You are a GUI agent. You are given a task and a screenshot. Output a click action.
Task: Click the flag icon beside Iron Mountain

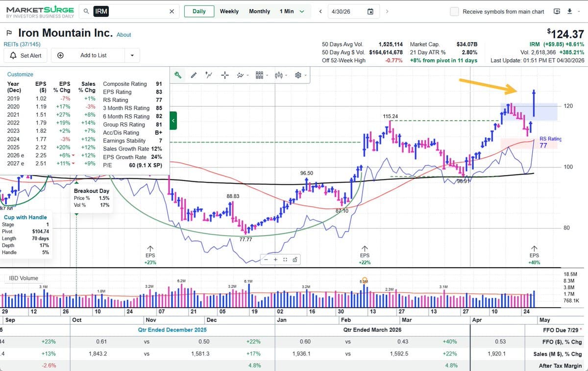pos(9,34)
